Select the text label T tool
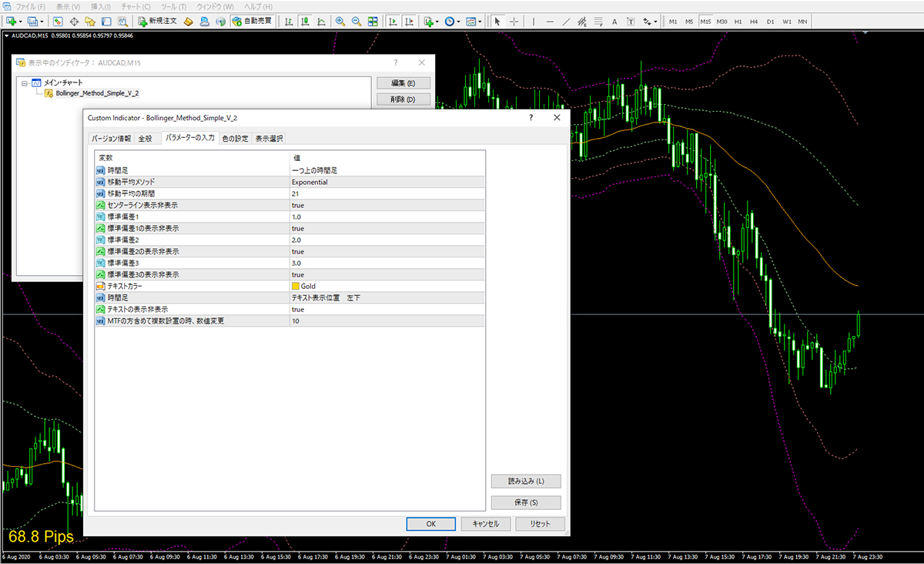Screen dimensions: 924x564 tap(631, 21)
